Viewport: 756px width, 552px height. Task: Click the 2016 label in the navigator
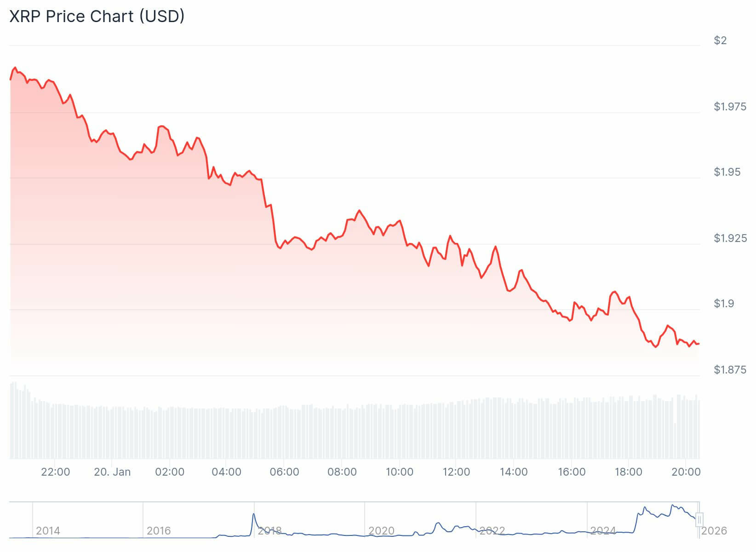click(159, 531)
